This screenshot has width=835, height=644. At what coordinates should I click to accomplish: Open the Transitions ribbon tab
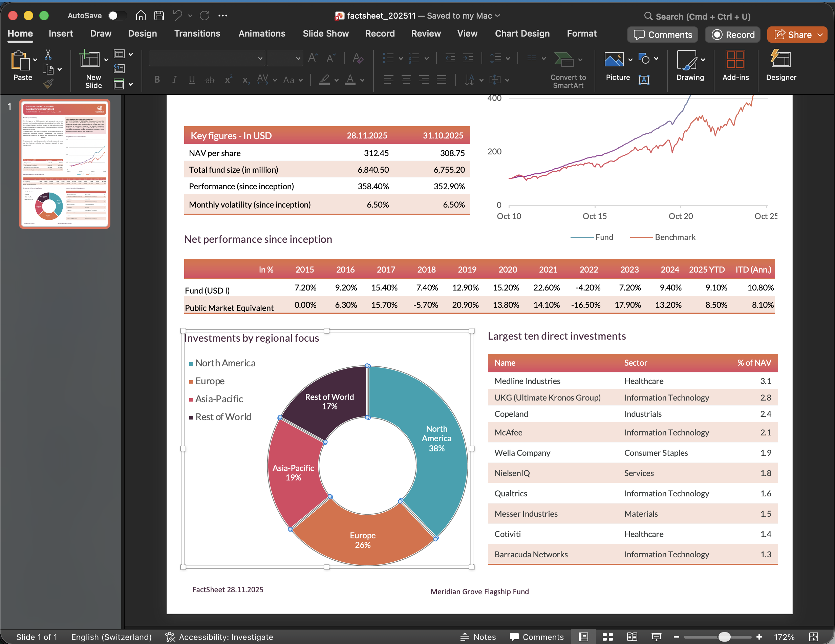click(197, 34)
